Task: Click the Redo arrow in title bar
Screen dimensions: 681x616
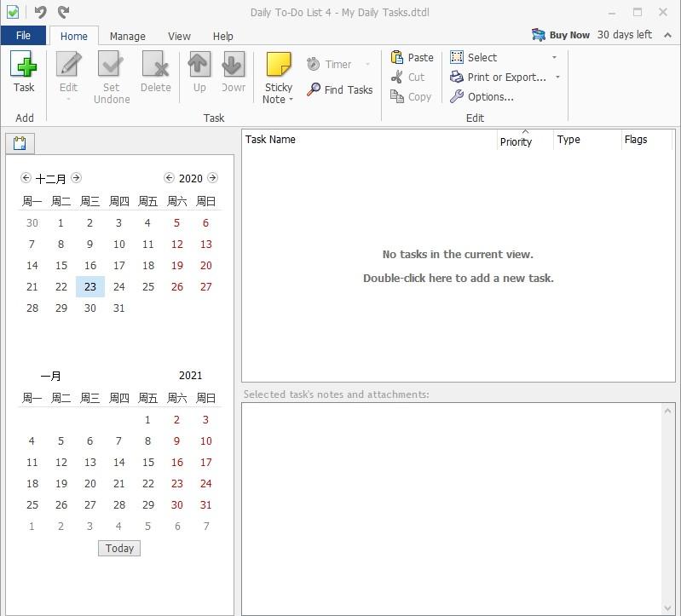Action: click(63, 12)
